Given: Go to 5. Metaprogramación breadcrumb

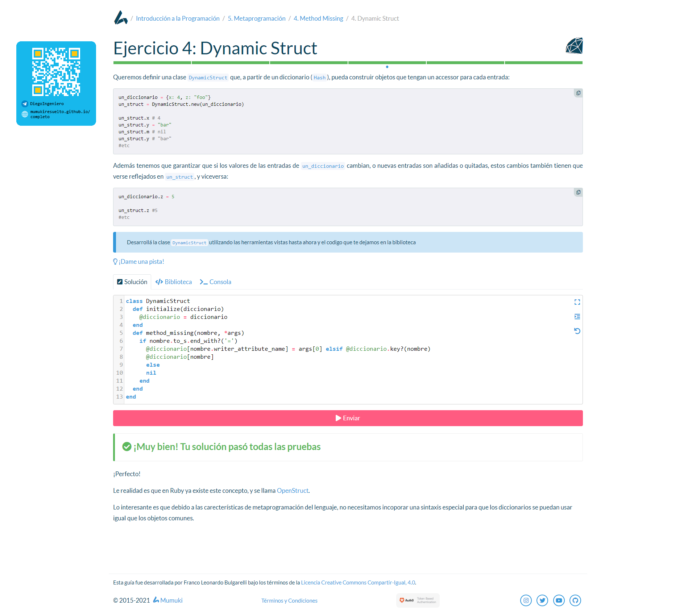Looking at the screenshot, I should point(257,18).
